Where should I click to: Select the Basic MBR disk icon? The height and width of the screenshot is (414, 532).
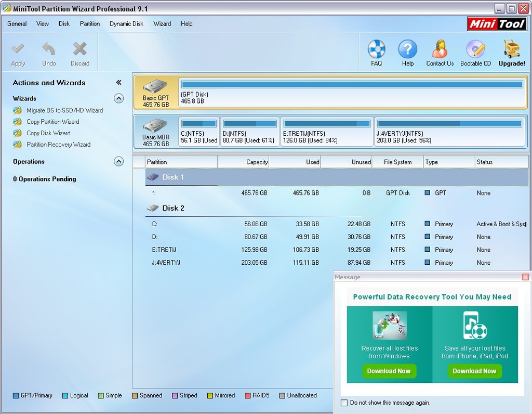(155, 125)
